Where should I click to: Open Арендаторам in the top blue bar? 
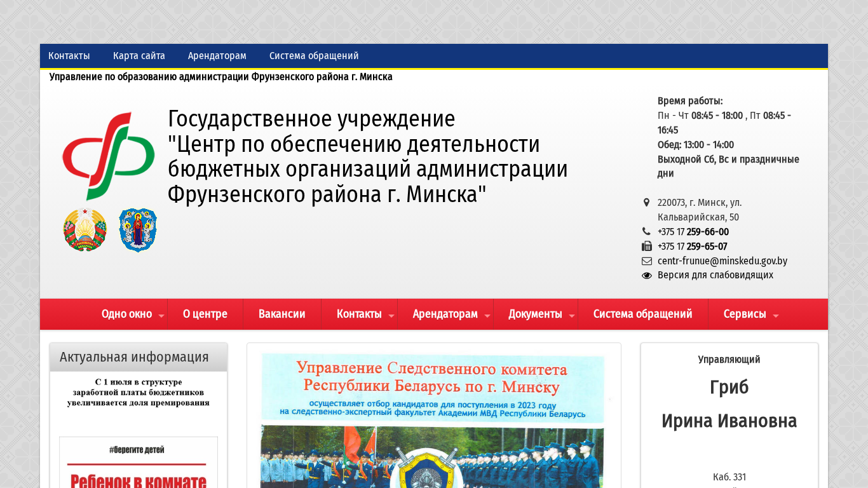217,56
